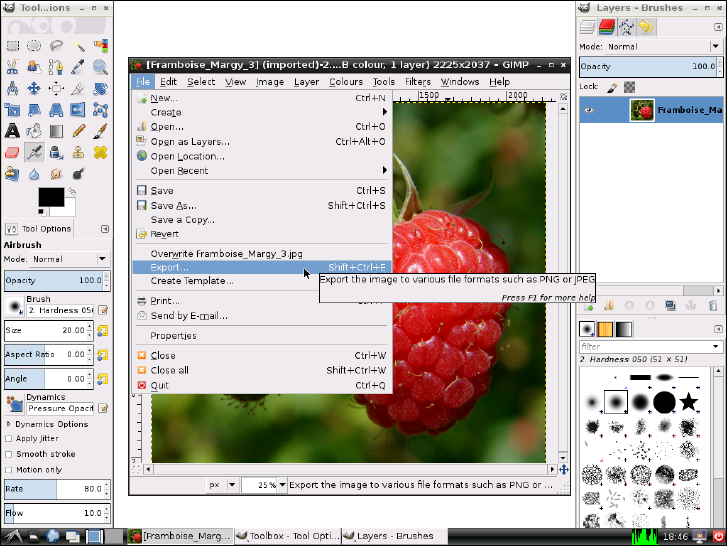Select the Fuzzy Select wand tool

click(x=78, y=45)
